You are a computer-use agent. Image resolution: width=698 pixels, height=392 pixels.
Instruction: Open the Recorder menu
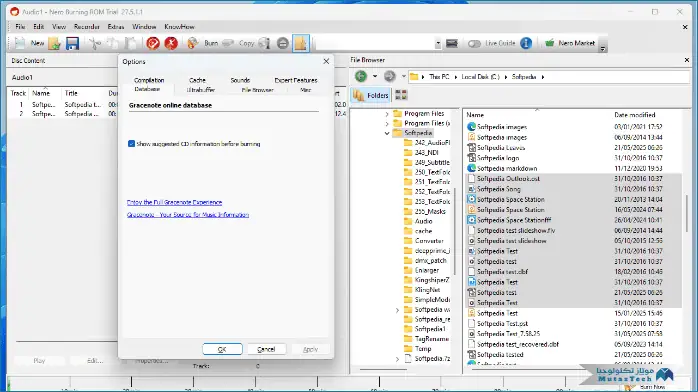click(86, 27)
